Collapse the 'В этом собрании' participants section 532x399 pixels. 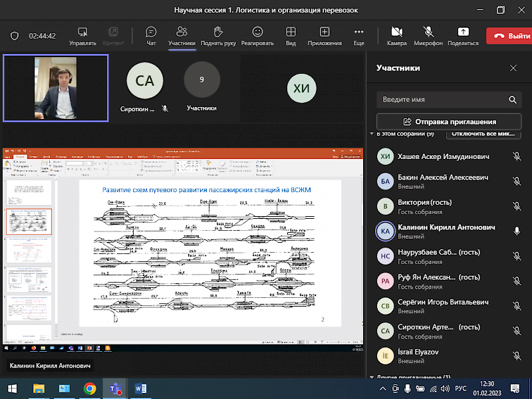[373, 134]
